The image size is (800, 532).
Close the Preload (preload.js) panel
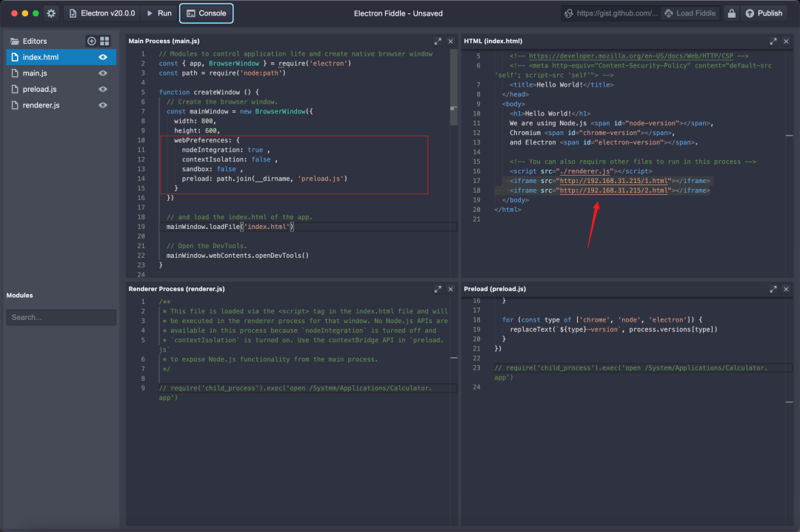[x=786, y=289]
